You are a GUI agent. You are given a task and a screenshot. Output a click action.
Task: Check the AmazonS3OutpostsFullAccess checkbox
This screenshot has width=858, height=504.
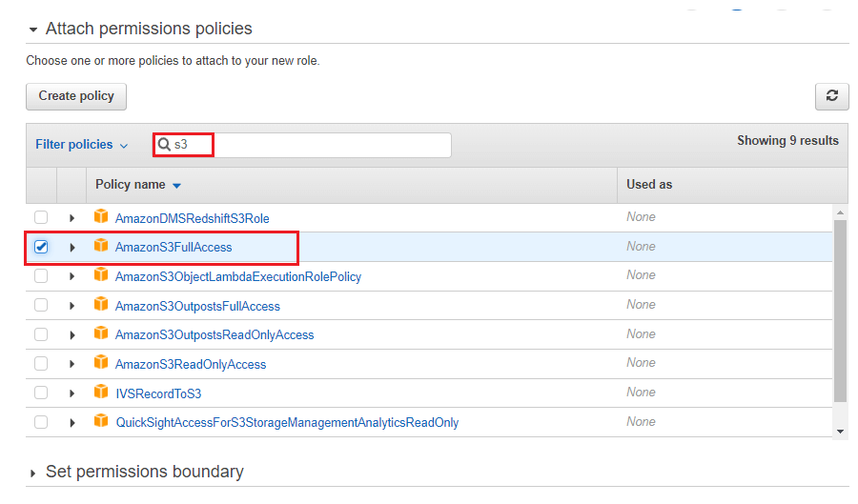click(x=41, y=305)
